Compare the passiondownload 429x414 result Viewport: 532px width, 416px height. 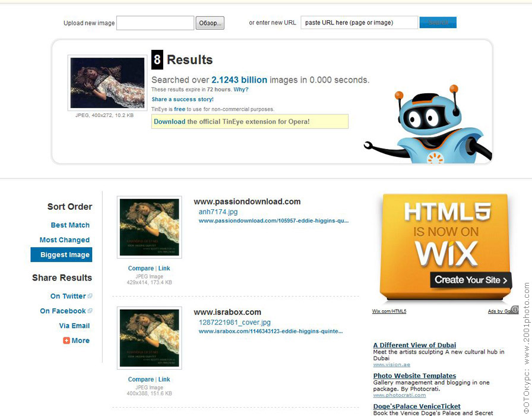tap(141, 268)
